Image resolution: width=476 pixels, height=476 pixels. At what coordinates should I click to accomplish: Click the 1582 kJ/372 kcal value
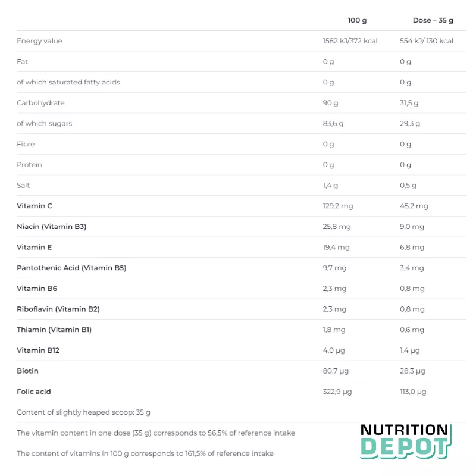350,41
